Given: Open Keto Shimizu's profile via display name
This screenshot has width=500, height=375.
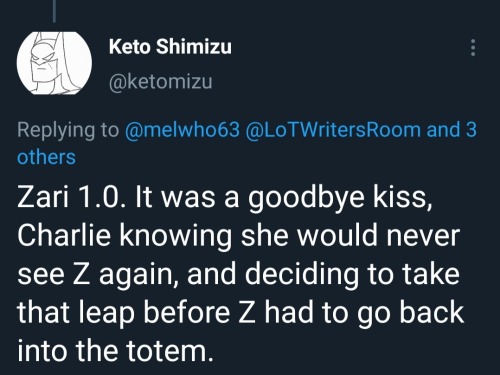Looking at the screenshot, I should tap(170, 46).
